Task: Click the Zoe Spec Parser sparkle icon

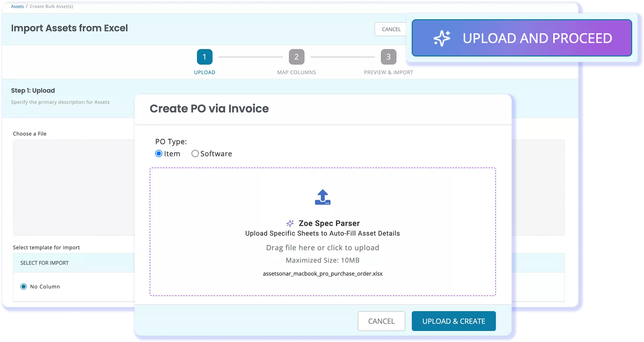Action: (290, 223)
